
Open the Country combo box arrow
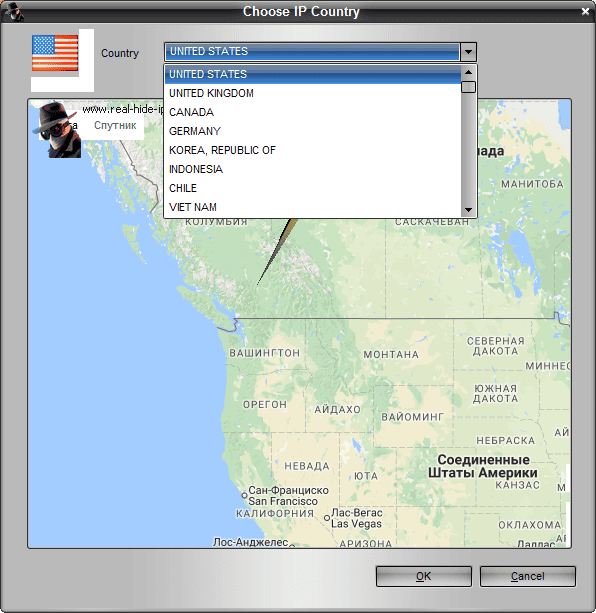[468, 52]
